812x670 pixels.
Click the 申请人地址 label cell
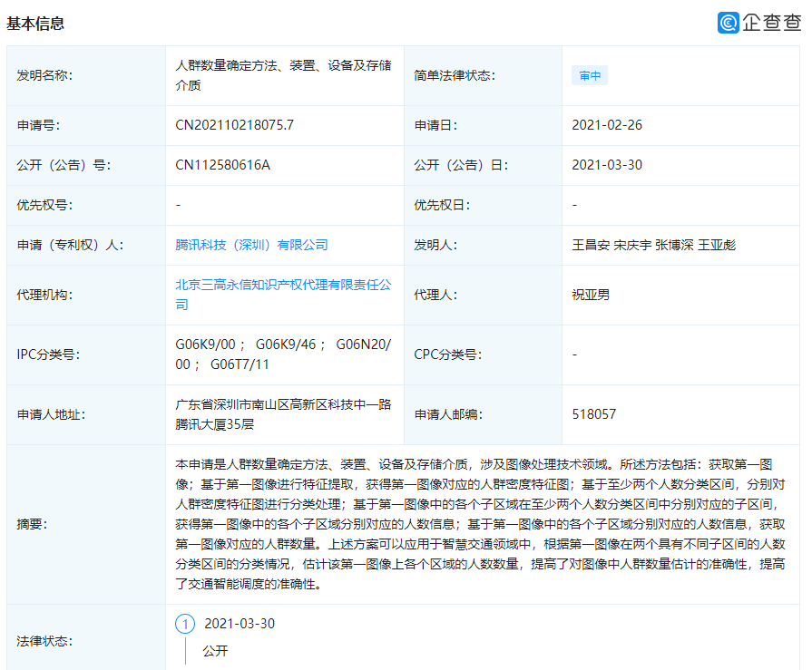click(x=86, y=414)
